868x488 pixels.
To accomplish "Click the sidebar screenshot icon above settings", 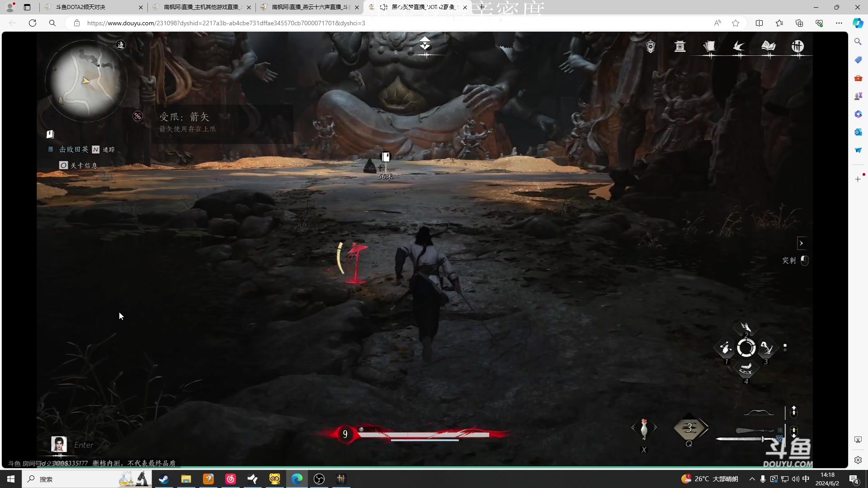I will (x=858, y=440).
